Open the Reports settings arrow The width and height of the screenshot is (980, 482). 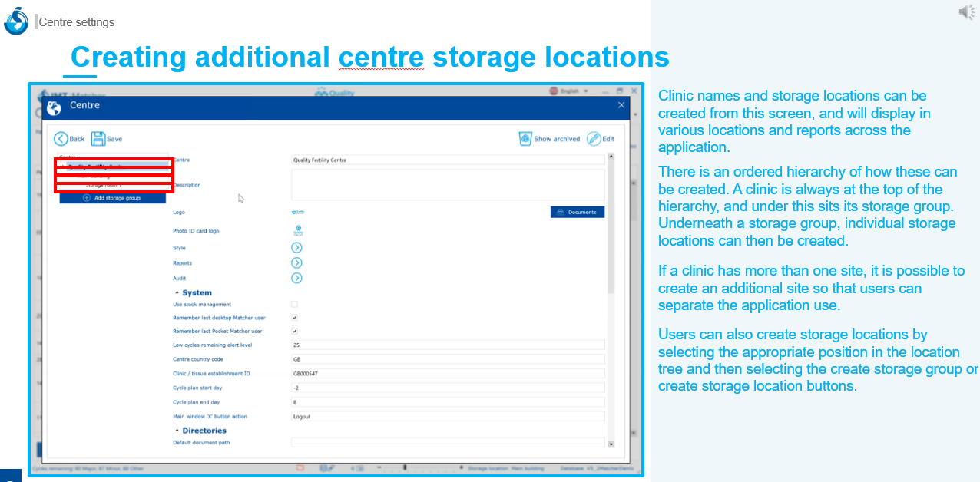click(296, 263)
